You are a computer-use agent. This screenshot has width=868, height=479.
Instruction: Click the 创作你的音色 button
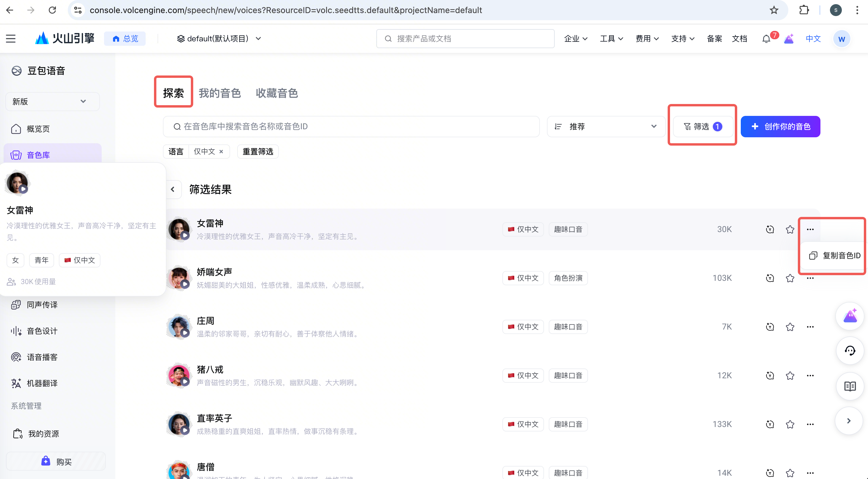coord(780,127)
